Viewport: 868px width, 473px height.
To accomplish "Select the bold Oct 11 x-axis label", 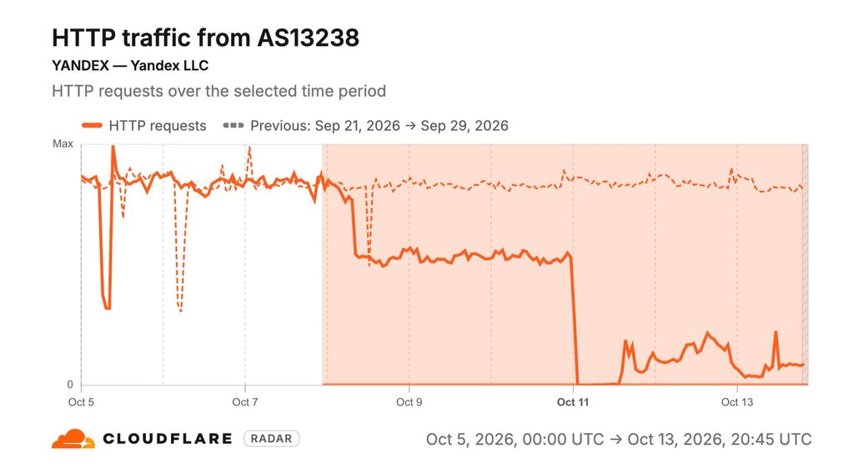I will [x=573, y=402].
